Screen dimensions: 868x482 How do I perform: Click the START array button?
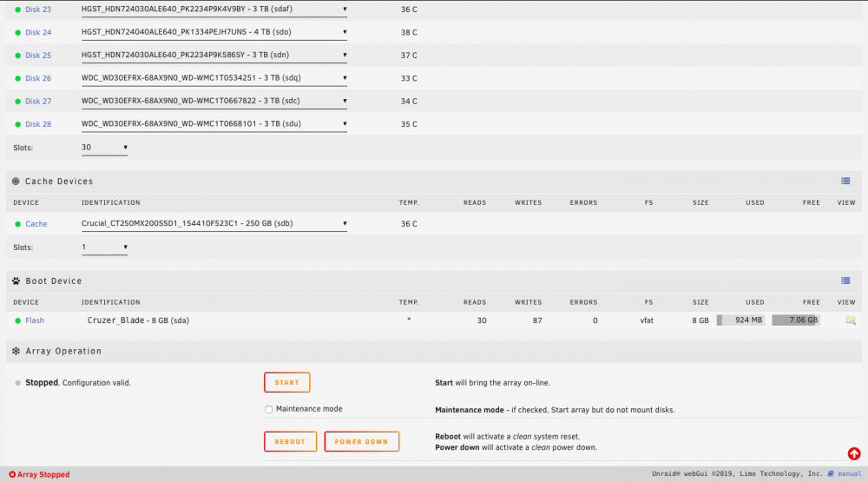[286, 382]
